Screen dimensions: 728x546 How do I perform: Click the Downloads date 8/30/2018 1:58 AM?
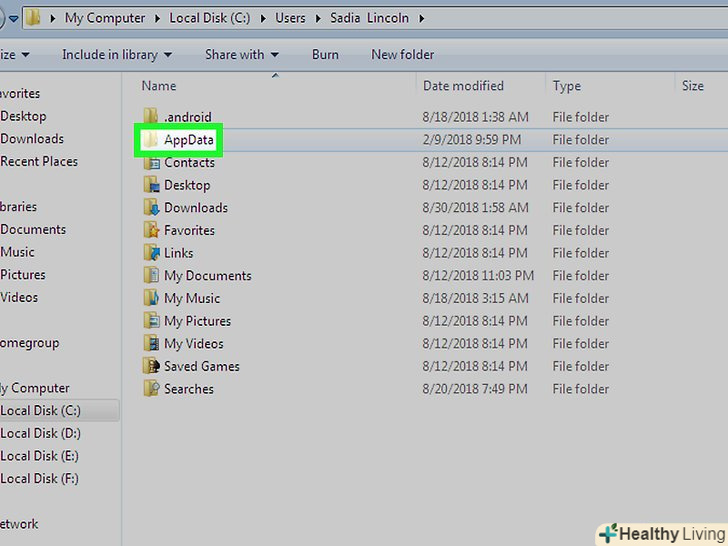[475, 208]
